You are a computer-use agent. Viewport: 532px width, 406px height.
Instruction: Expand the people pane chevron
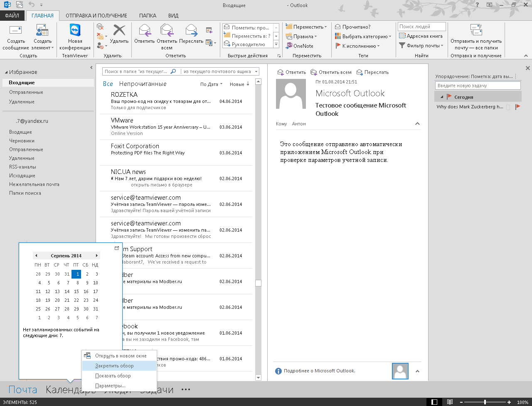click(417, 372)
